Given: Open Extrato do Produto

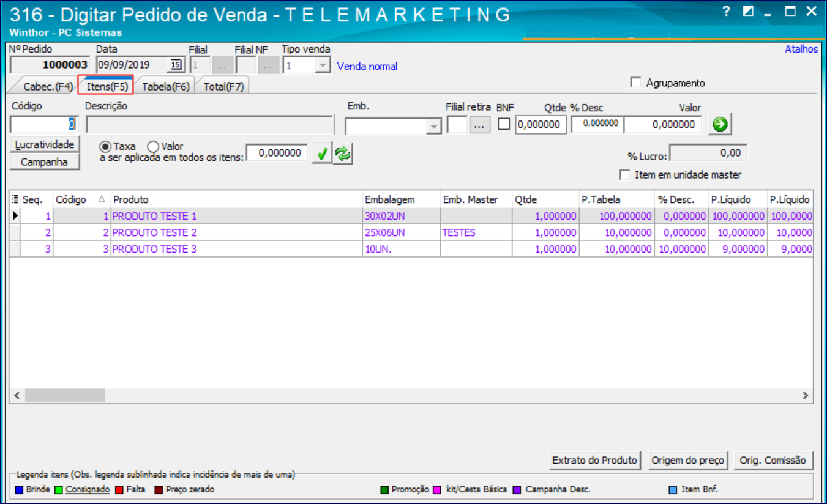Looking at the screenshot, I should pos(595,460).
